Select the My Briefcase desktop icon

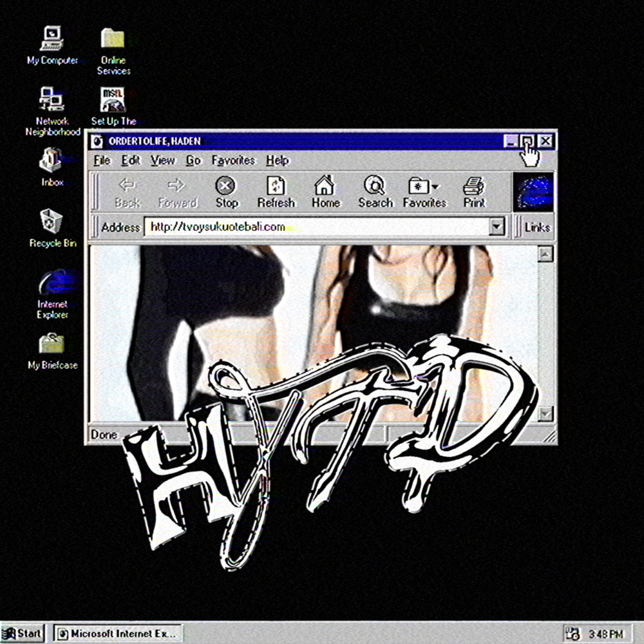coord(52,343)
